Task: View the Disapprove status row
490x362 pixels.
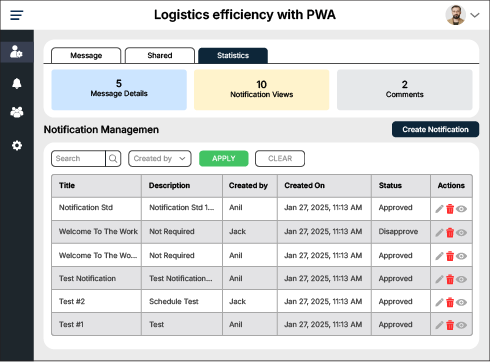Action: (461, 233)
